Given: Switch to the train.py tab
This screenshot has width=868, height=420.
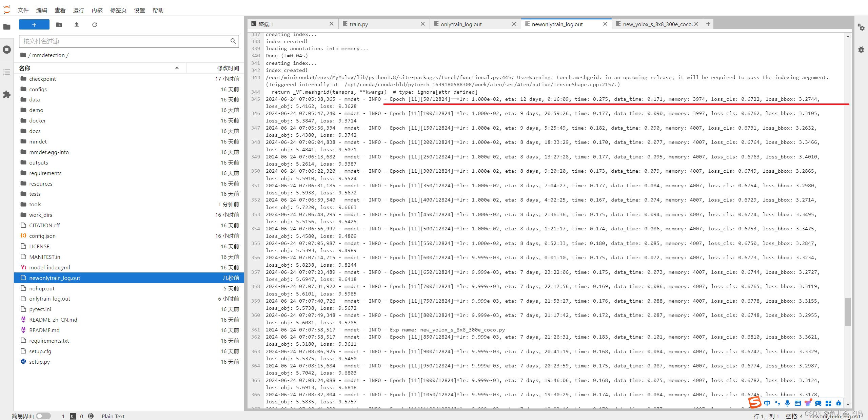Looking at the screenshot, I should click(359, 24).
